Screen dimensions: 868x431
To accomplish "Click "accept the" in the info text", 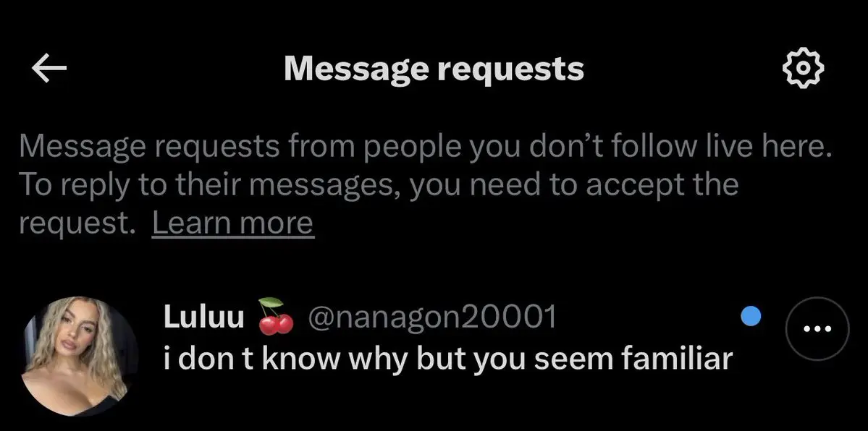I will point(662,186).
